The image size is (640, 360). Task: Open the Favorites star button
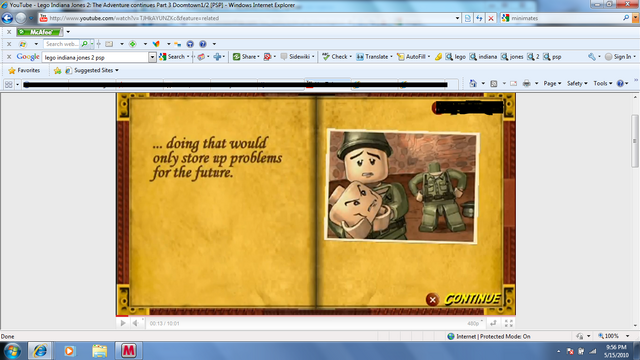click(x=24, y=70)
